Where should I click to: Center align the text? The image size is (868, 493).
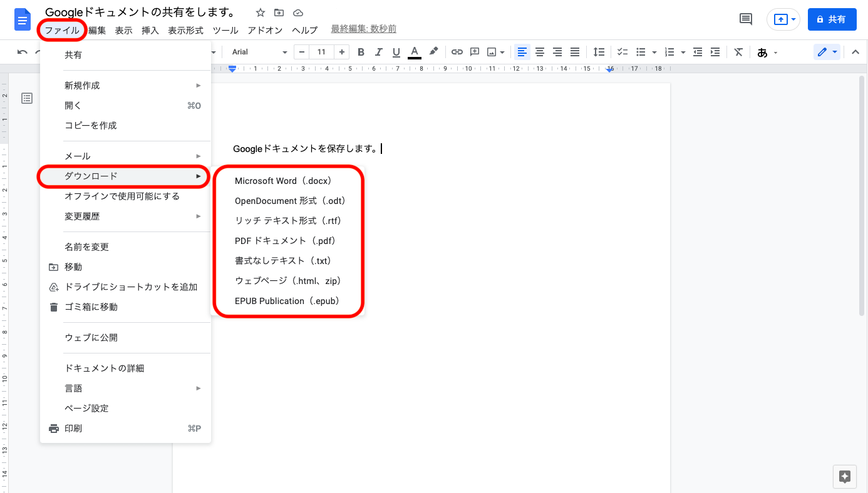[540, 53]
